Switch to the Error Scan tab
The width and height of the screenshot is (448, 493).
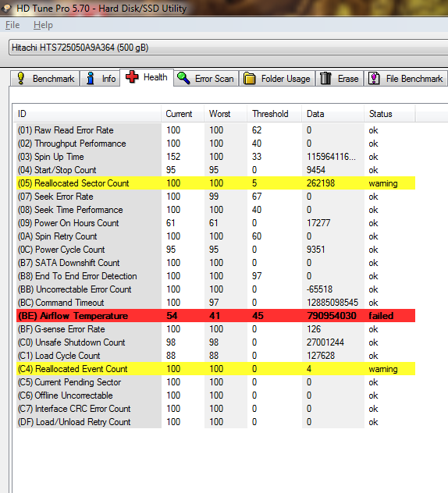coord(206,78)
